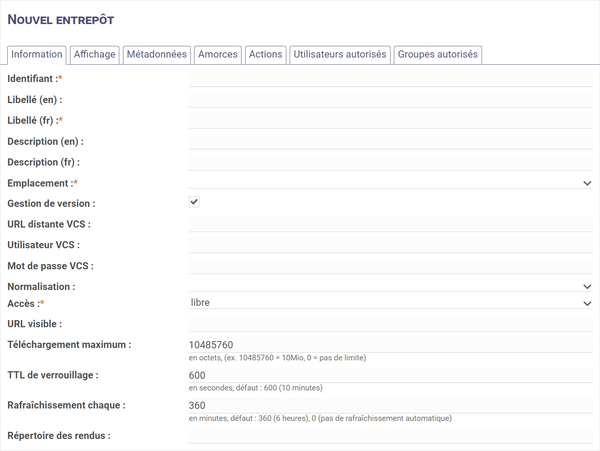Screen dimensions: 600x451
Task: Click the URL distante VCS field
Action: [x=391, y=224]
